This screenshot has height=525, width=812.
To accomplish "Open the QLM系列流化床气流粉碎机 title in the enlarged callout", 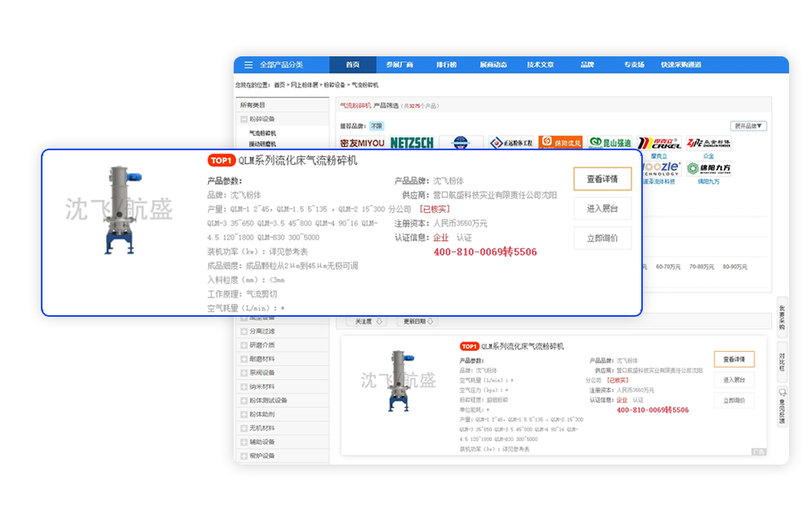I will click(298, 161).
